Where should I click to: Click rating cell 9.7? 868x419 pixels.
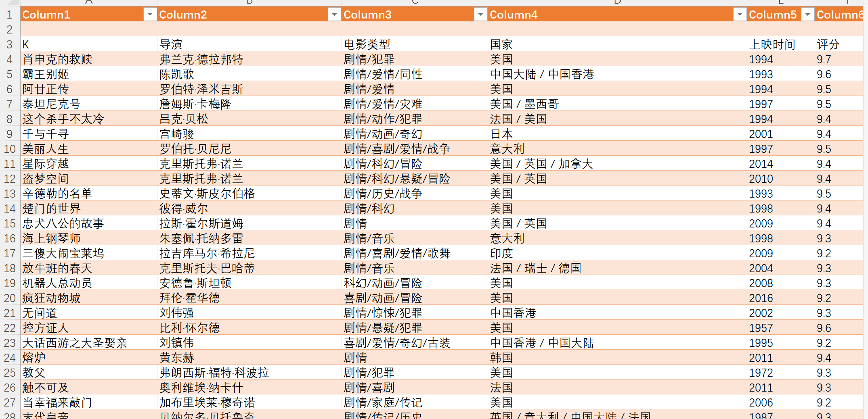(x=839, y=59)
